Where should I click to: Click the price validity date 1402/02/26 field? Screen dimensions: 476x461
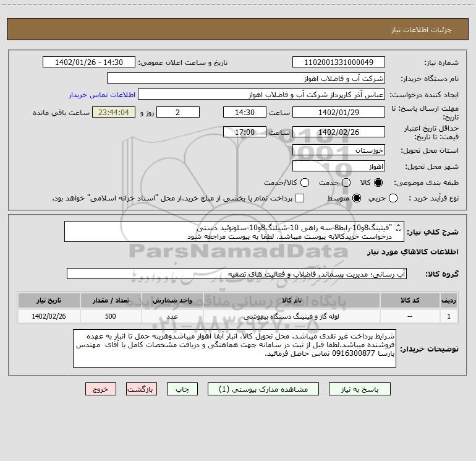coord(339,132)
